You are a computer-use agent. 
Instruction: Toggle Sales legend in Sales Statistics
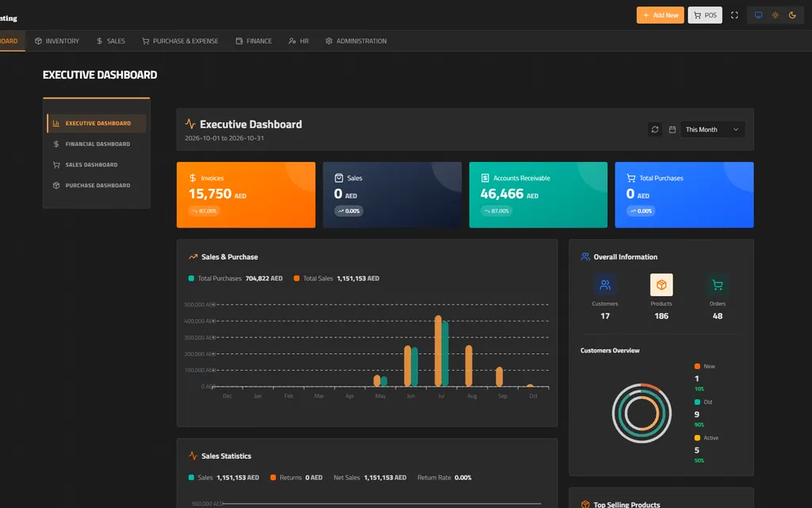tap(224, 477)
